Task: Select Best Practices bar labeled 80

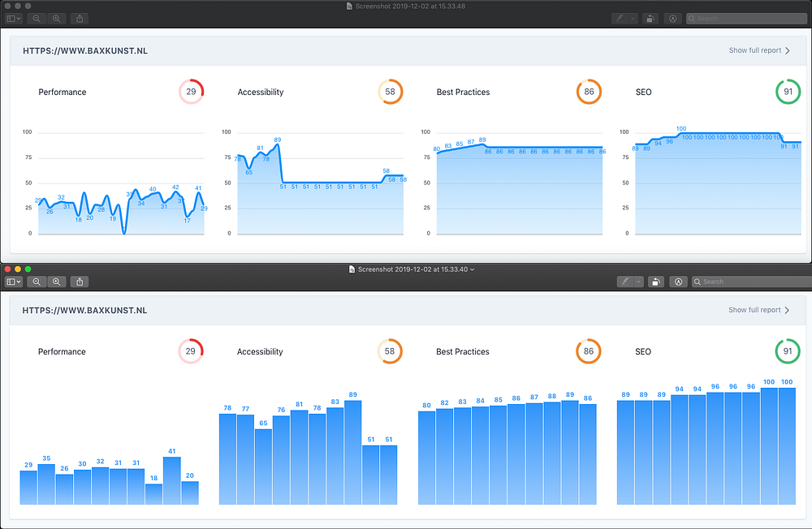Action: [x=427, y=458]
